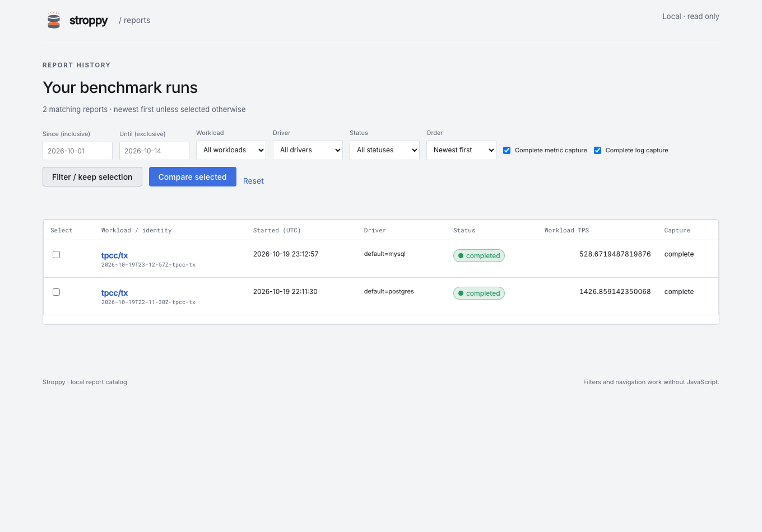
Task: Click the Capture column header
Action: click(x=677, y=230)
